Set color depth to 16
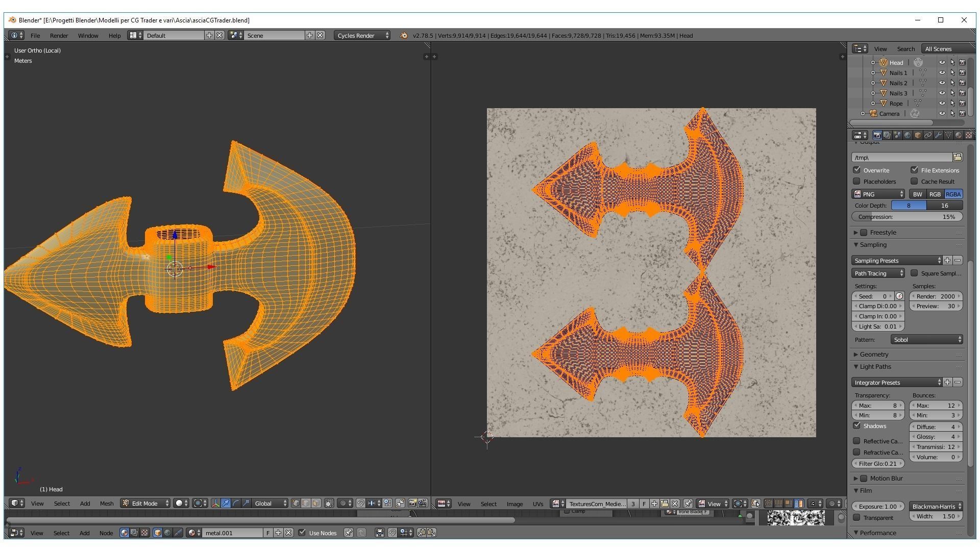 (945, 205)
